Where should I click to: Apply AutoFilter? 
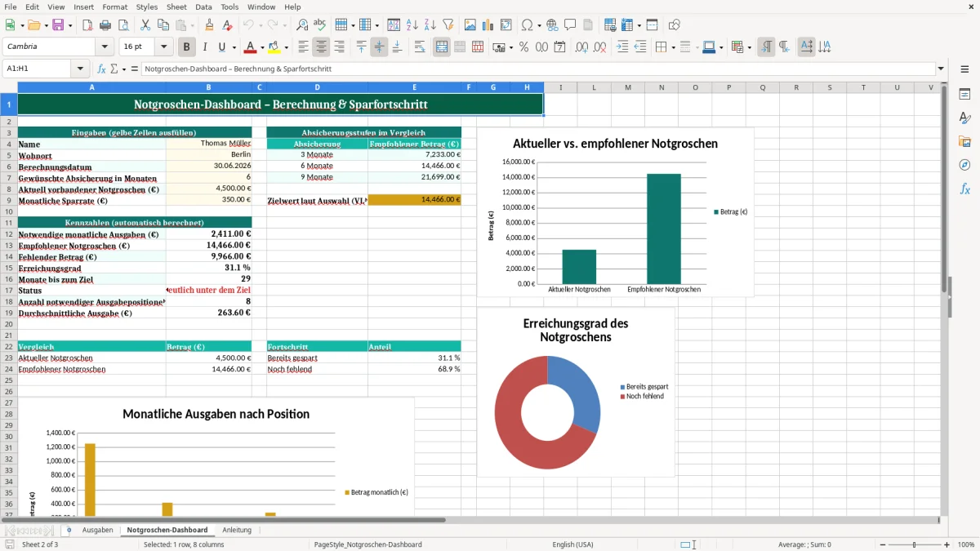click(448, 25)
